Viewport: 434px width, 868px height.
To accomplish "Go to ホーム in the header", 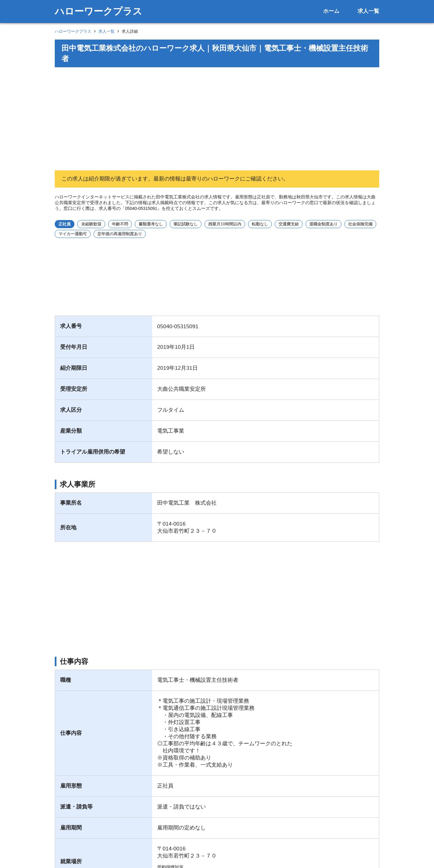I will click(x=331, y=11).
